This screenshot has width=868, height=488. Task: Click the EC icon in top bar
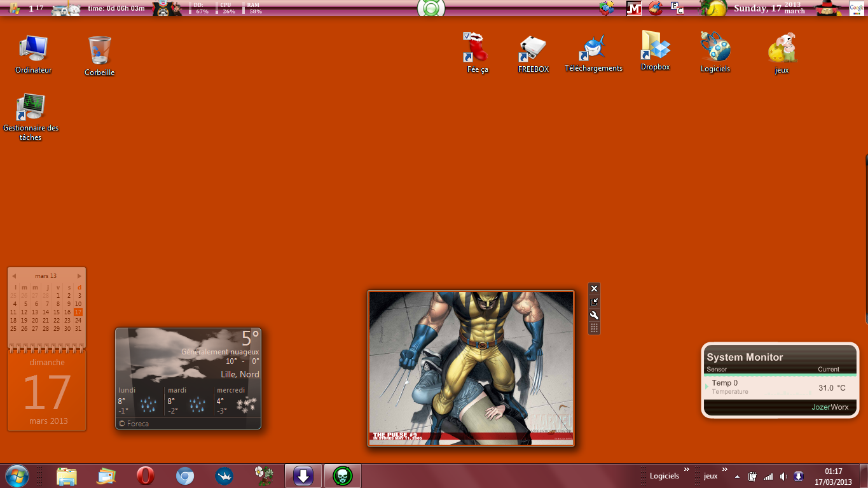click(678, 8)
